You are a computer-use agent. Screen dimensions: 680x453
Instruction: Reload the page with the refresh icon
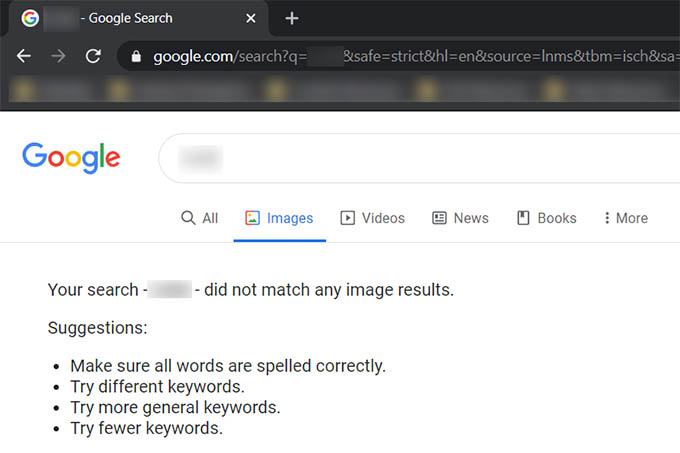[93, 56]
